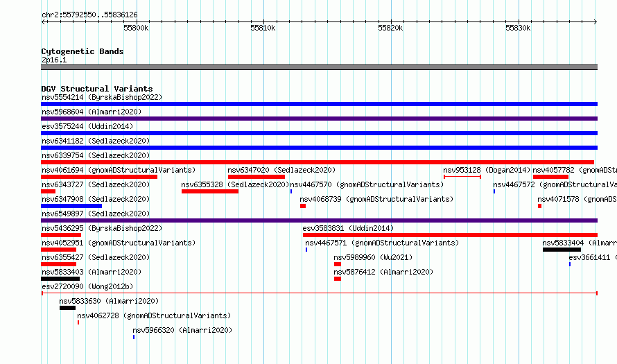
Task: Click the nsv6355328 (Sedlazeck2020) label
Action: pyautogui.click(x=235, y=184)
